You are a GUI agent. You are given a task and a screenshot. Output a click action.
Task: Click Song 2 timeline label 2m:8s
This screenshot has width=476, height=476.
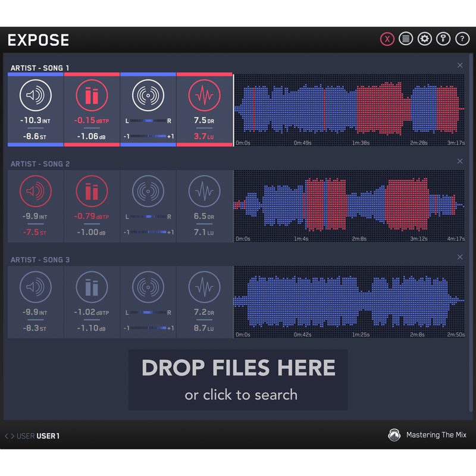[359, 239]
